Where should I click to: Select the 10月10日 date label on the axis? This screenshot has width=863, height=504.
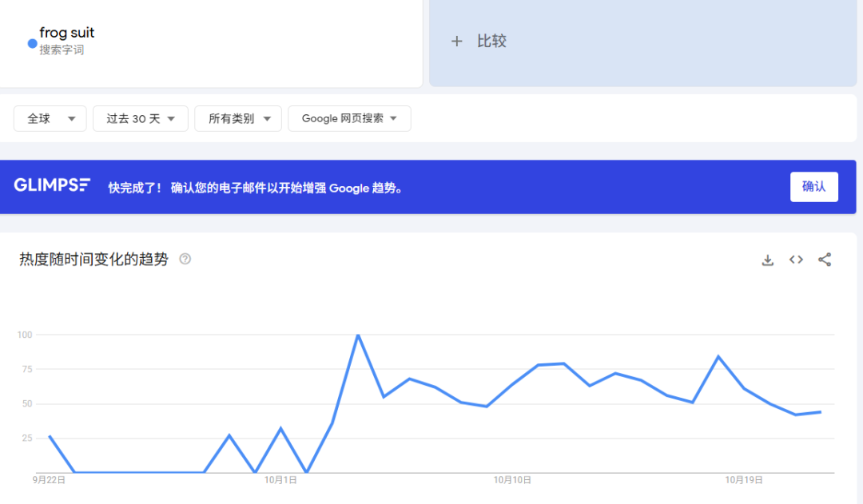512,480
